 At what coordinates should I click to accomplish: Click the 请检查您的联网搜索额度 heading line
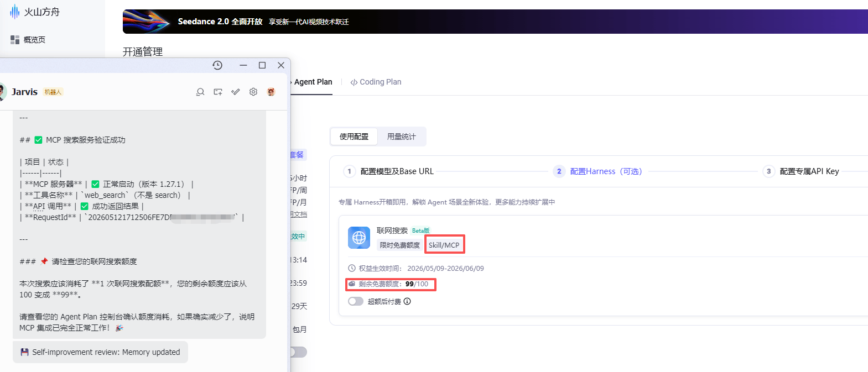78,261
